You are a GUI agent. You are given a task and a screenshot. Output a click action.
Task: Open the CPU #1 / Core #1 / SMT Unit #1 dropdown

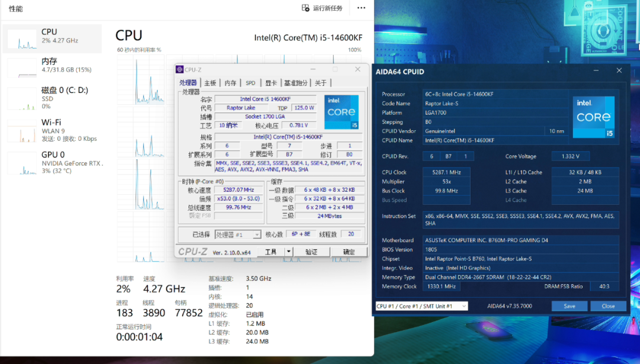point(422,306)
